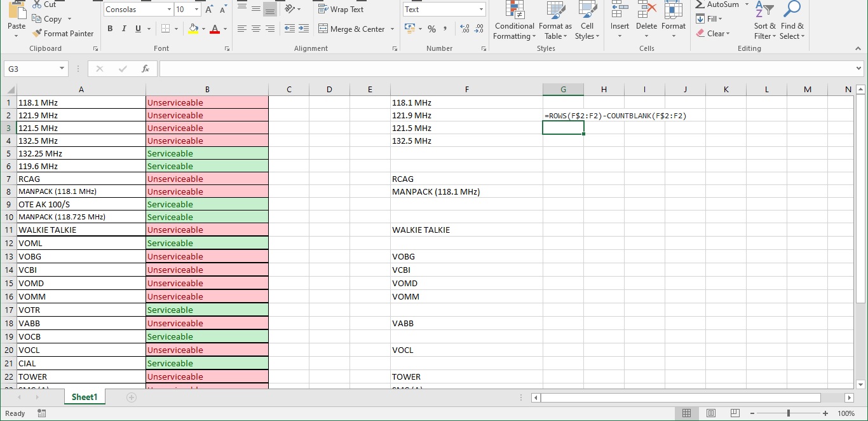
Task: Select the Italic formatting icon
Action: pyautogui.click(x=123, y=29)
